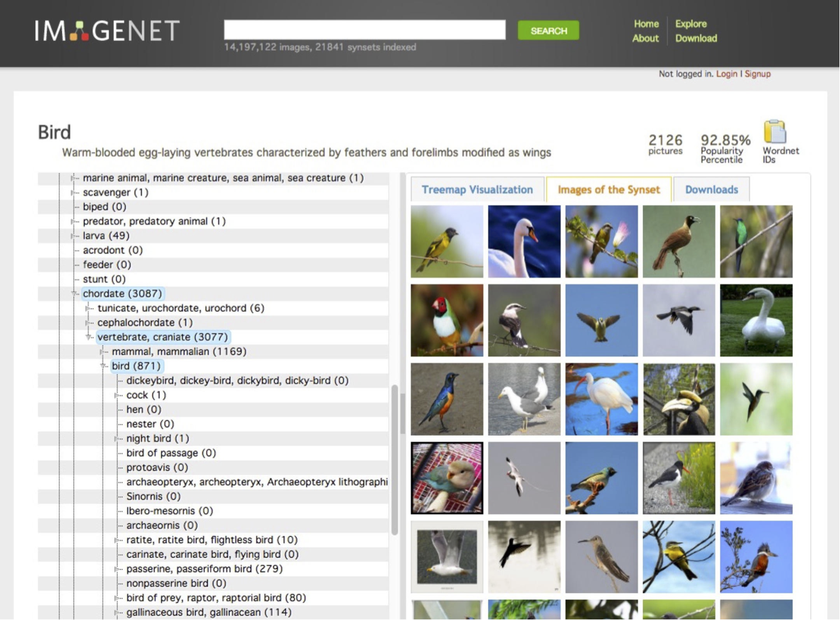Select mammal, mammalian (1169)
840x620 pixels.
pyautogui.click(x=179, y=352)
